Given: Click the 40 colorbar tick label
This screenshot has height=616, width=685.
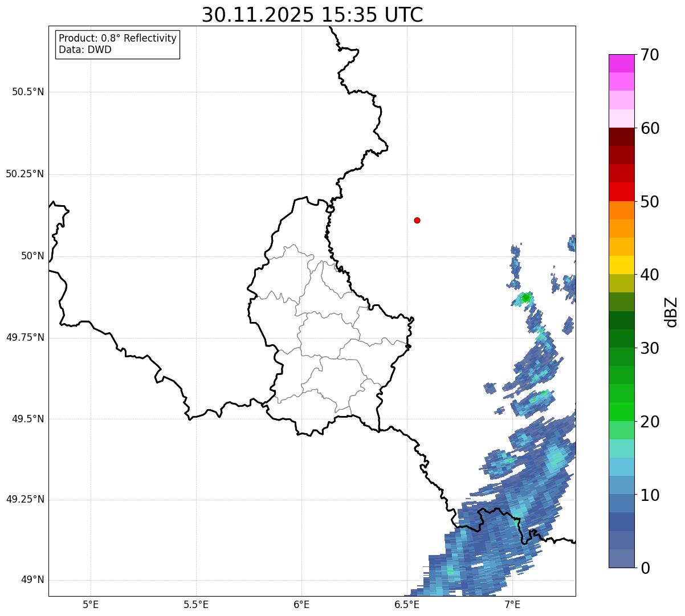Looking at the screenshot, I should pos(649,275).
